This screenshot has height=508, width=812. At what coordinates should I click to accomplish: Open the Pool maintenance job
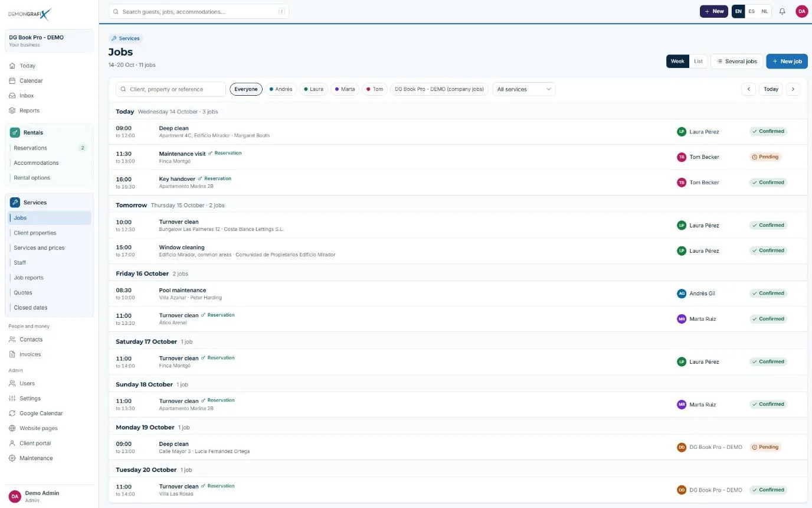458,294
